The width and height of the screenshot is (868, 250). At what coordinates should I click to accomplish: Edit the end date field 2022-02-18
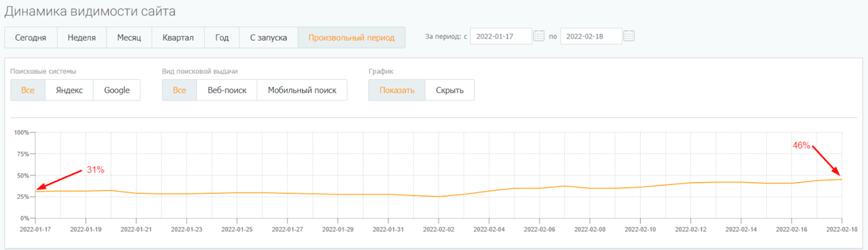pos(591,36)
